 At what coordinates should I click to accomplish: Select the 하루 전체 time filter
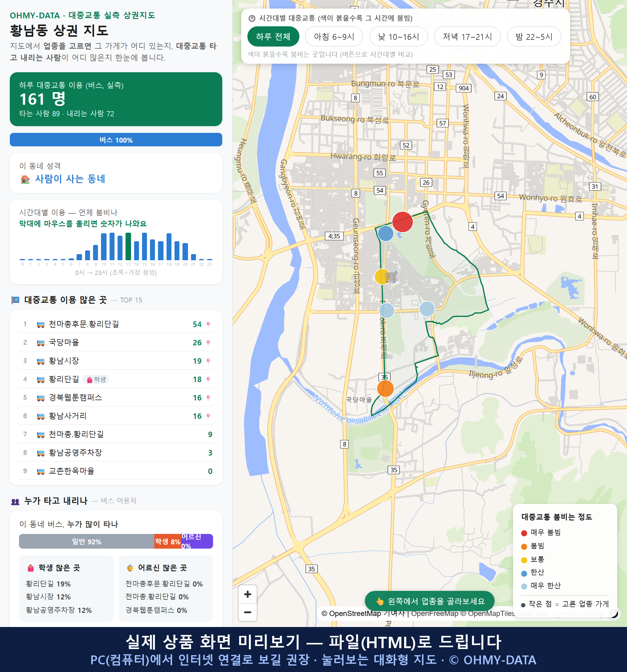(273, 36)
